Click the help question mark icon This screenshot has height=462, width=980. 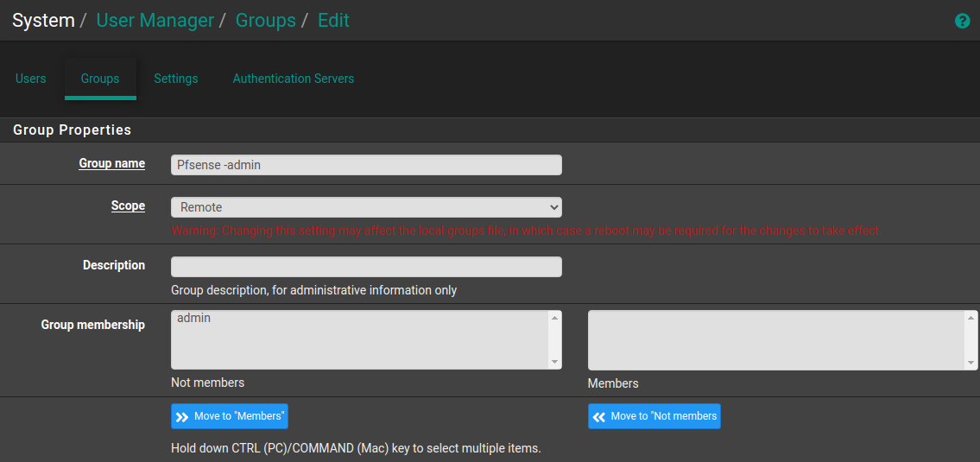962,21
